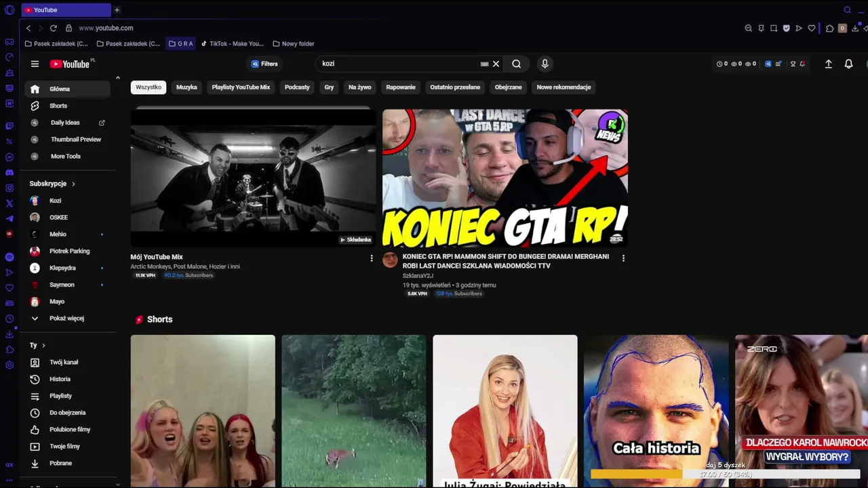Open the Filters button
Image resolution: width=868 pixels, height=488 pixels.
point(264,64)
